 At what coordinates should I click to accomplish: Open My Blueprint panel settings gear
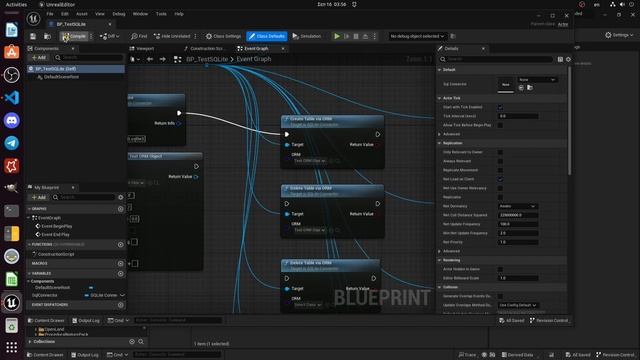(x=120, y=198)
